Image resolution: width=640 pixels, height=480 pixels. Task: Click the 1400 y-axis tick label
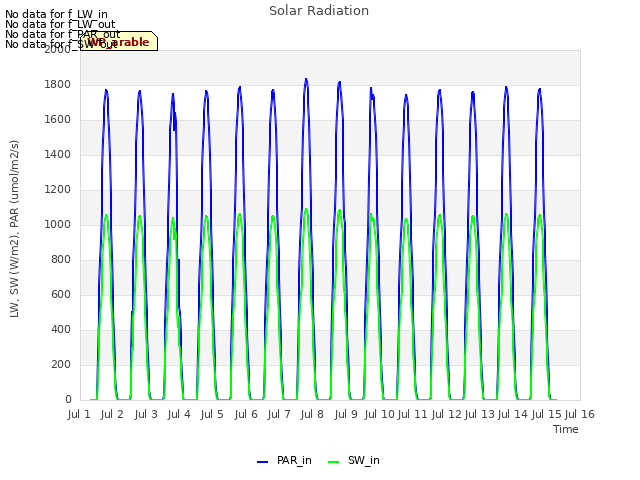tap(58, 154)
